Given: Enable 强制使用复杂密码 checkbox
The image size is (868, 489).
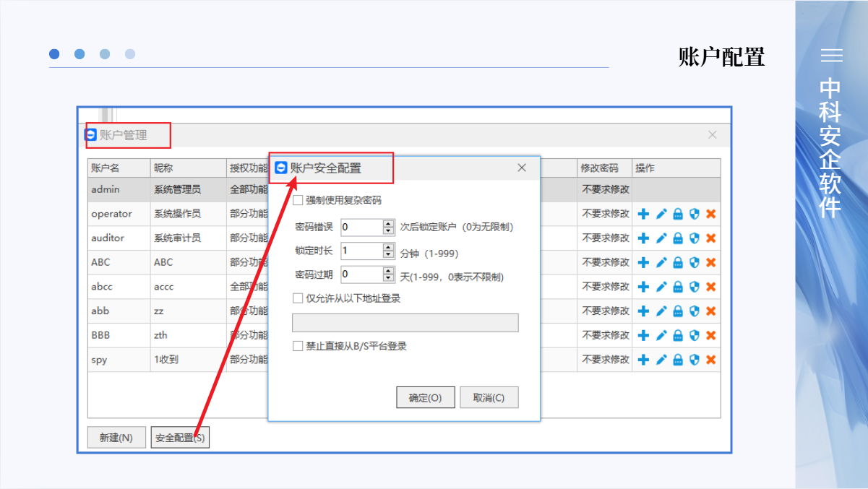Looking at the screenshot, I should (x=298, y=200).
